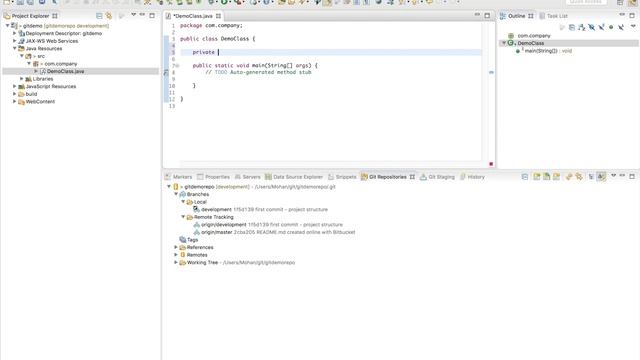Click the task marker beside line 8
Viewport: 640px width, 360px height.
click(166, 73)
